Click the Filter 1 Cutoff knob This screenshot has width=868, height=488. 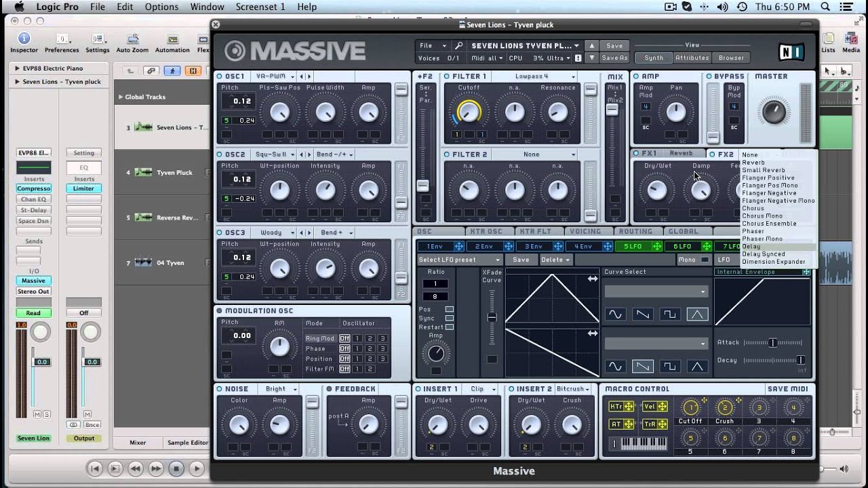tap(469, 112)
